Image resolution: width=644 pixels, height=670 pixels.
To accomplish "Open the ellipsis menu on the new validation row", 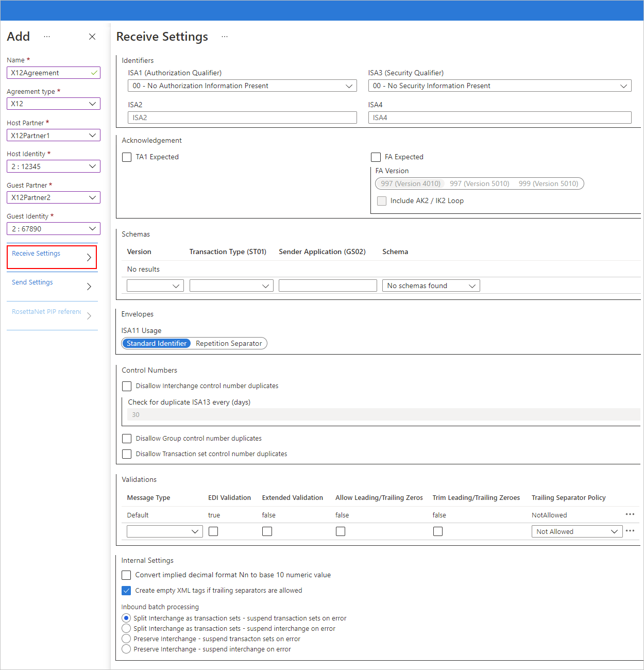I will coord(630,531).
